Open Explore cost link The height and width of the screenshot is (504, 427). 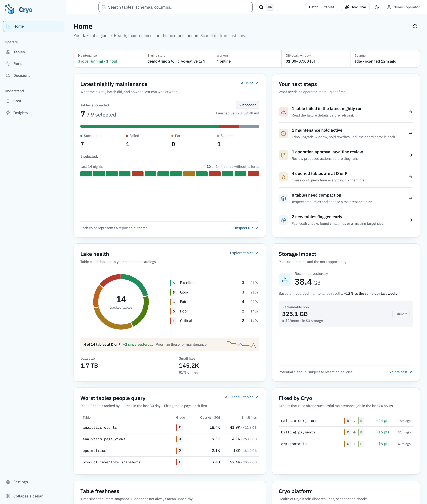coord(400,372)
